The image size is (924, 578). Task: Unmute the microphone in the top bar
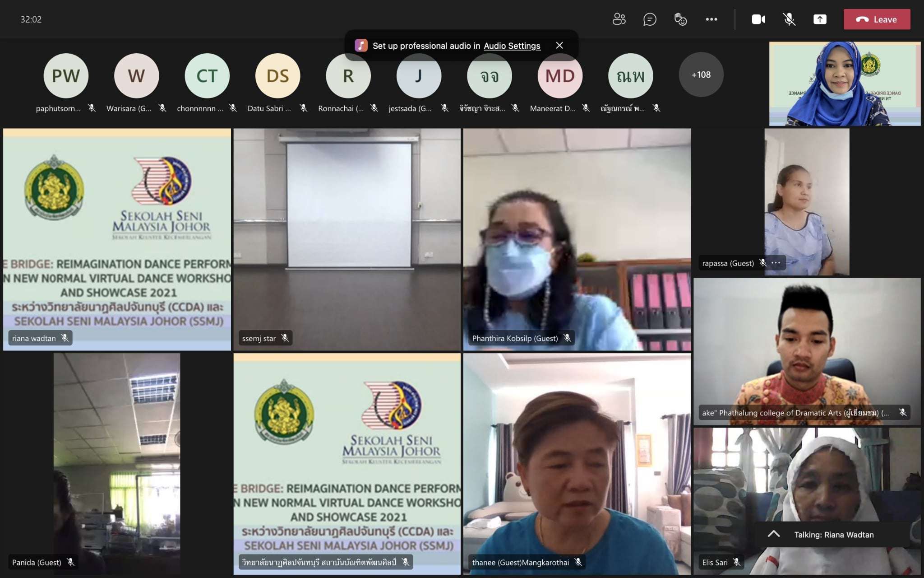[x=789, y=19]
